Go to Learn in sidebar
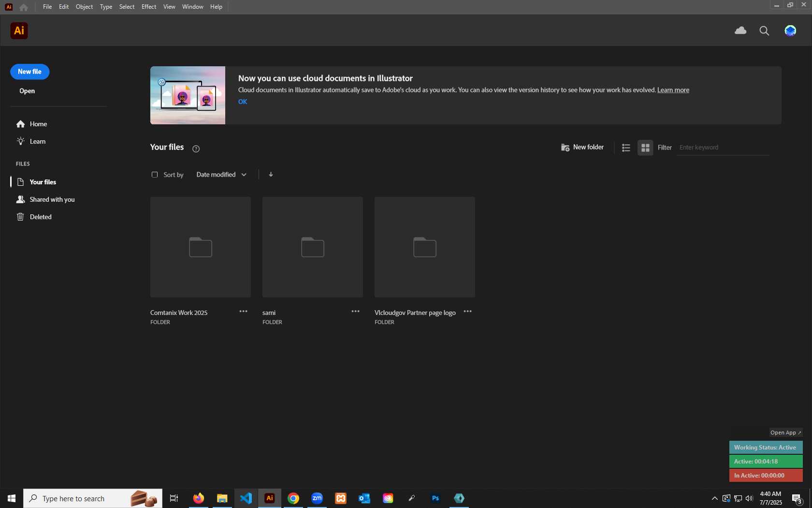812x508 pixels. click(x=31, y=142)
